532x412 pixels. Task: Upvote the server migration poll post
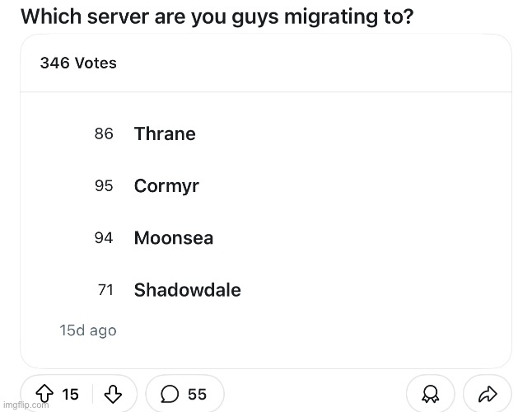[47, 394]
